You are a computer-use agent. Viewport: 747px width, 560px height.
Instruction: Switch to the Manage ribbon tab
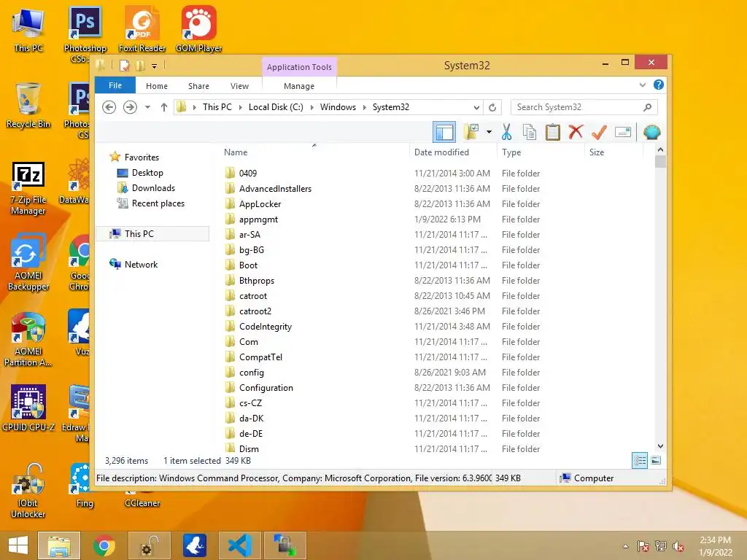(298, 86)
